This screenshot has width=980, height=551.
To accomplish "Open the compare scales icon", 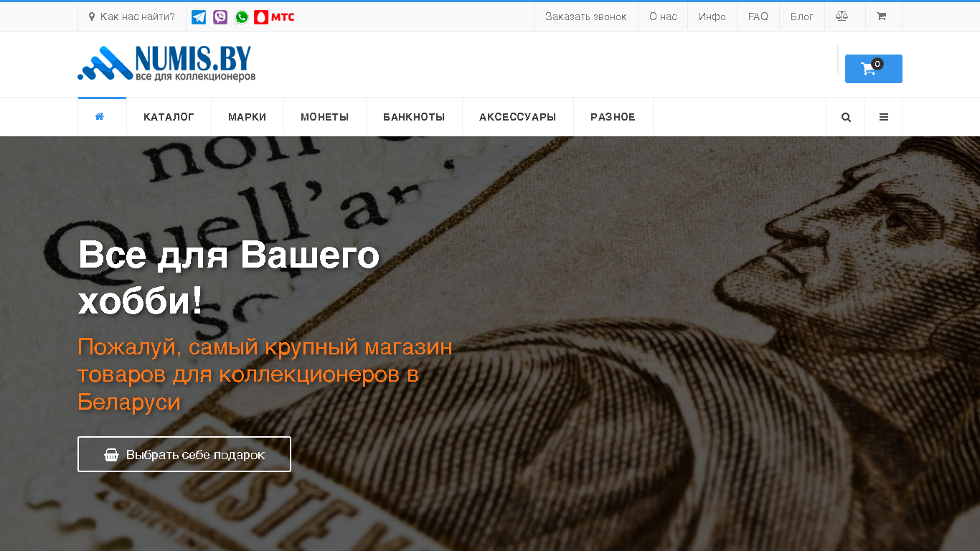I will [x=842, y=17].
